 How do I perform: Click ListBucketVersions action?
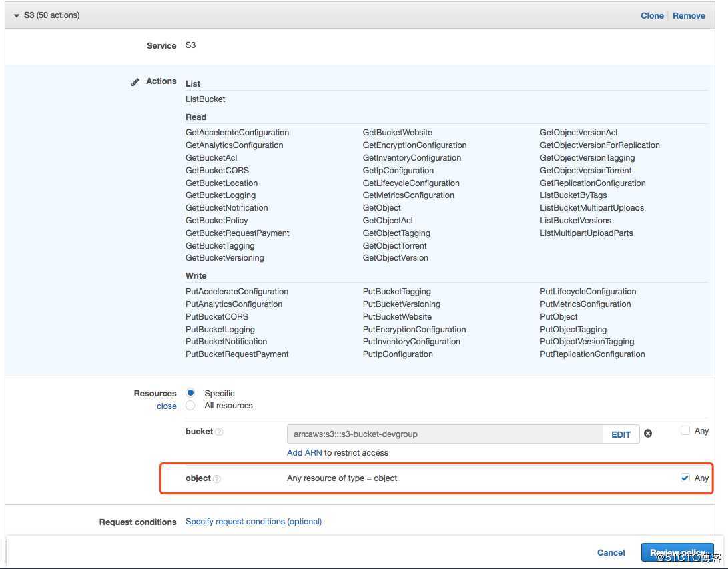coord(576,220)
